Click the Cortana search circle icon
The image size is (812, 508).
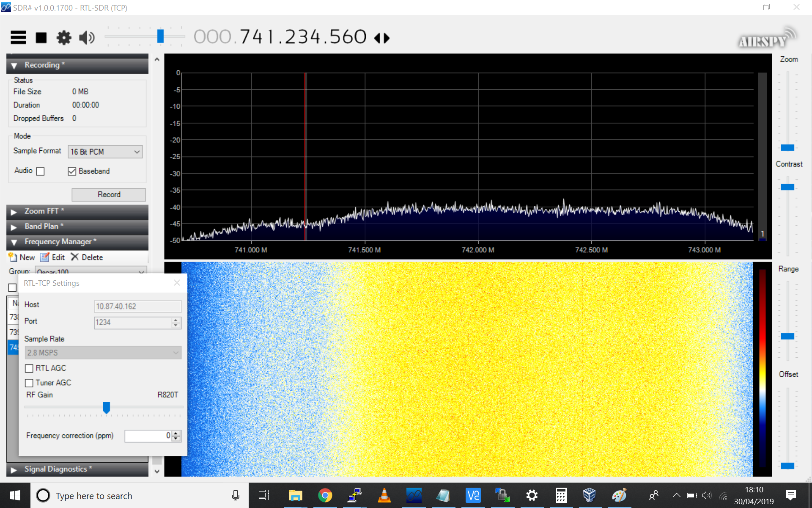tap(43, 495)
